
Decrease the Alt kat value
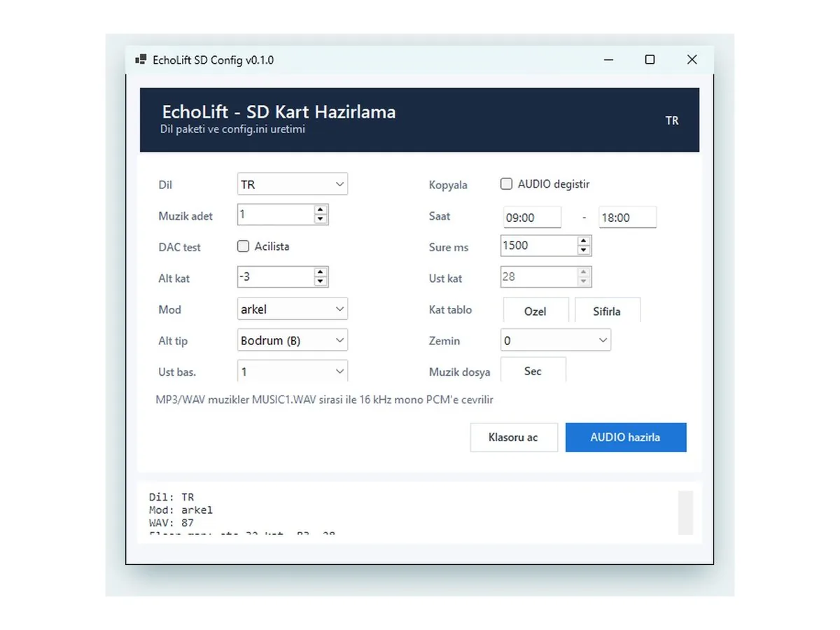coord(320,281)
